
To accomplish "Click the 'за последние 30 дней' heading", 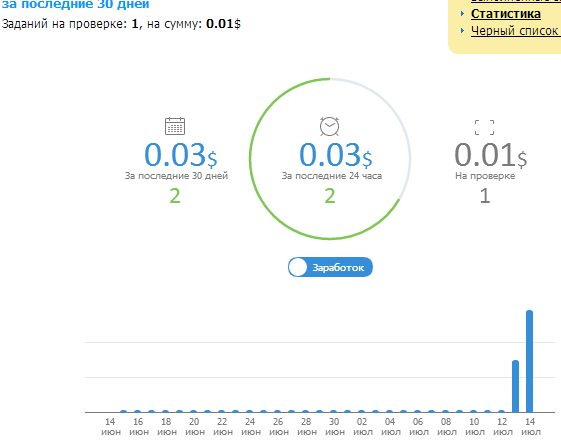I will (x=75, y=4).
